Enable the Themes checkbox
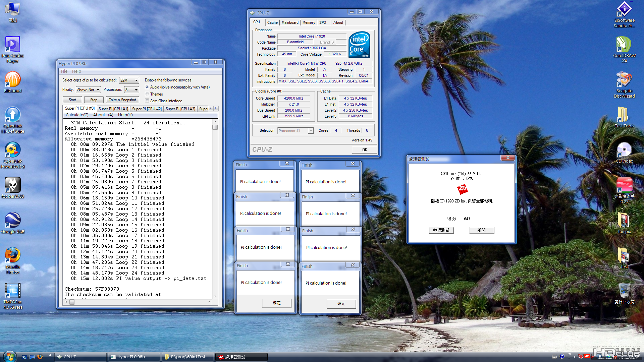Screen dimensions: 644x362 (147, 94)
